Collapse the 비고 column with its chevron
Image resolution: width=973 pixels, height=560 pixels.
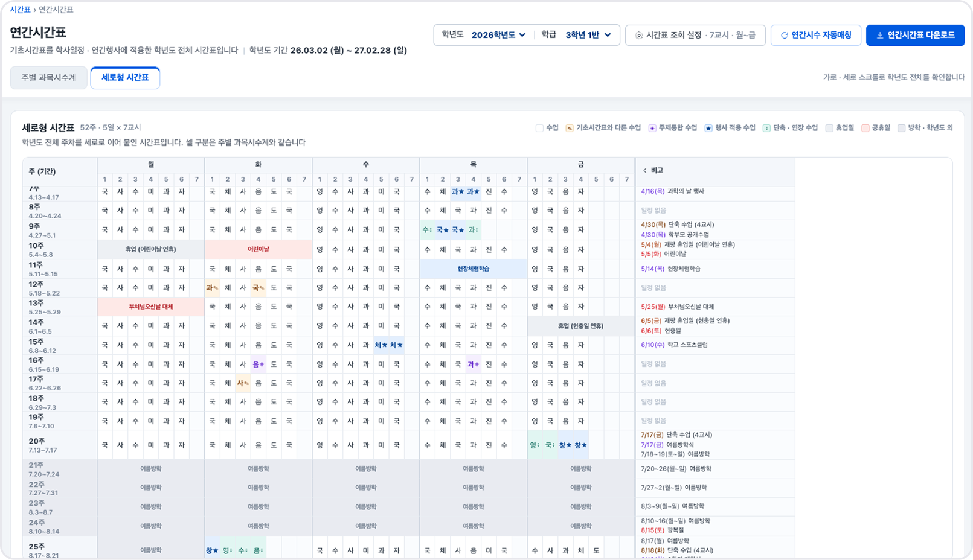pyautogui.click(x=644, y=171)
